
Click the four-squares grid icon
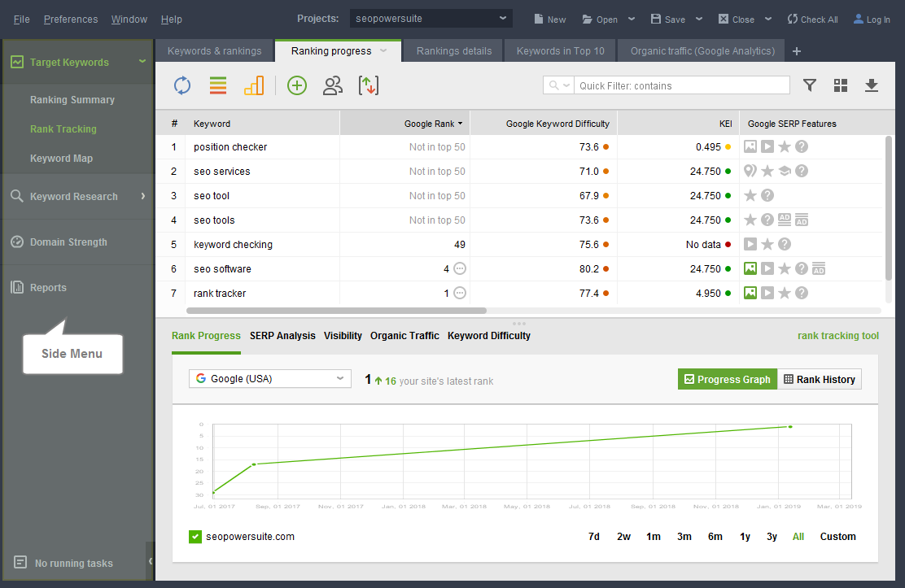pyautogui.click(x=841, y=85)
